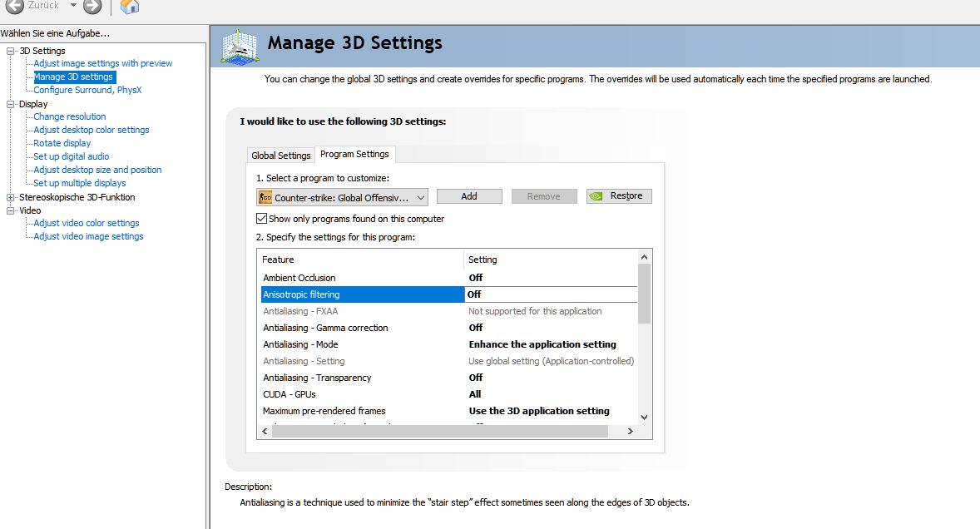This screenshot has height=529, width=980.
Task: Click the Manage 3D Settings header icon
Action: coord(240,45)
